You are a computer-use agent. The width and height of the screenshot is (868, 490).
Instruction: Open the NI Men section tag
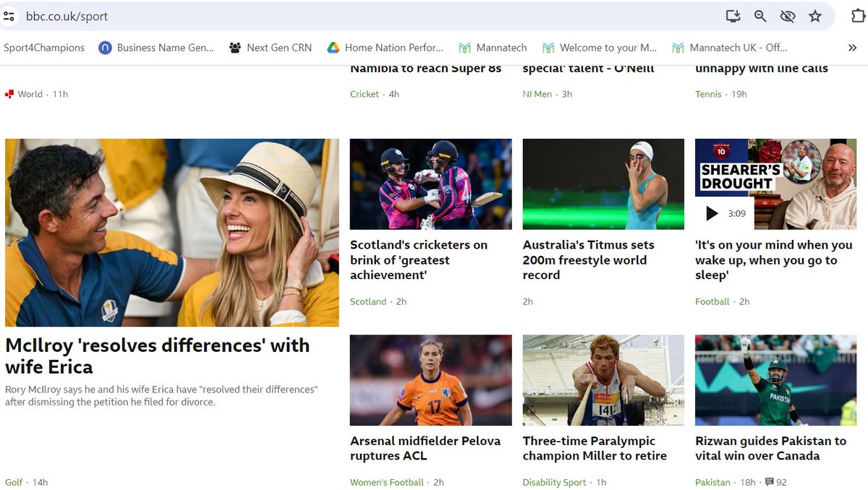click(537, 94)
